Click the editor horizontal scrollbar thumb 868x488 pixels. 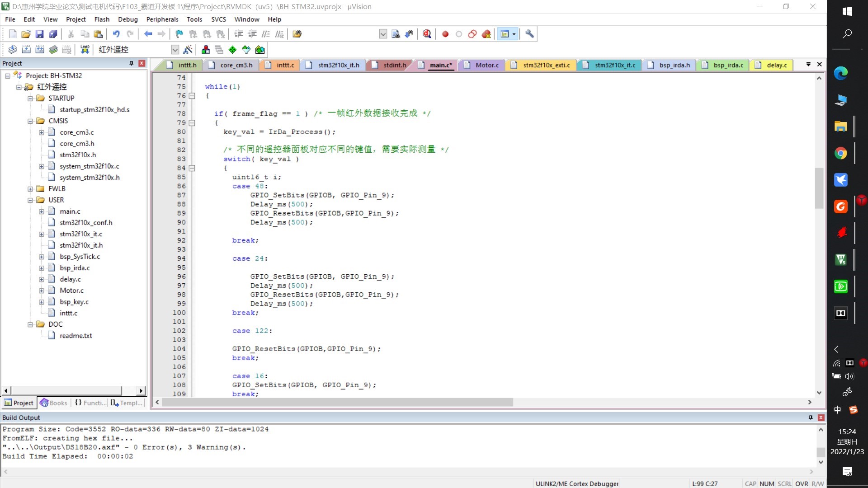click(337, 402)
